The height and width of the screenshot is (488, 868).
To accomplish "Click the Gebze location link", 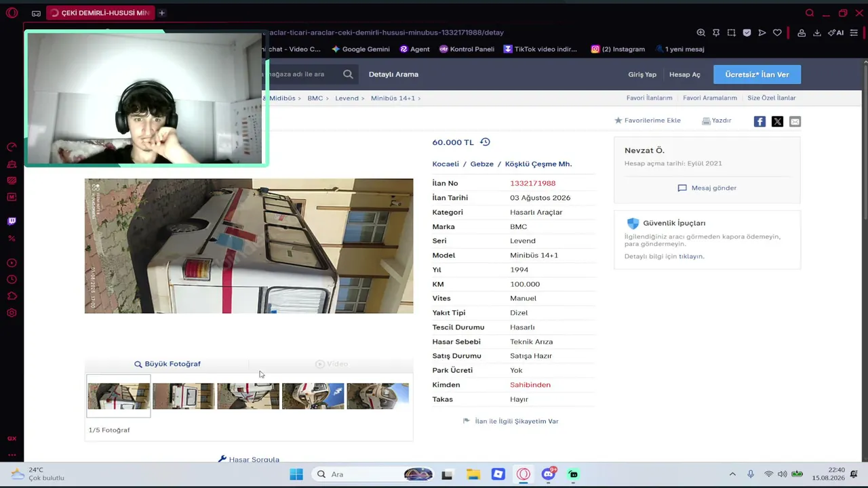I will [482, 164].
